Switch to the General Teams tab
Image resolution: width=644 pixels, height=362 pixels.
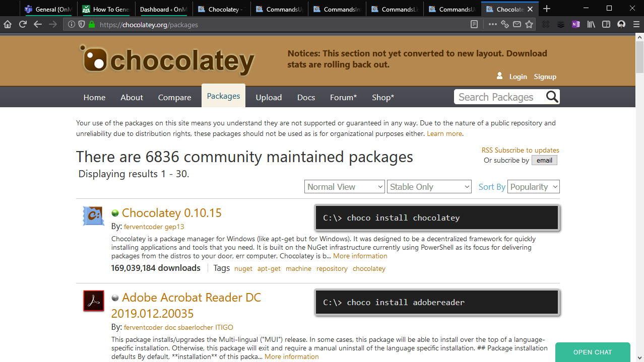pyautogui.click(x=48, y=9)
